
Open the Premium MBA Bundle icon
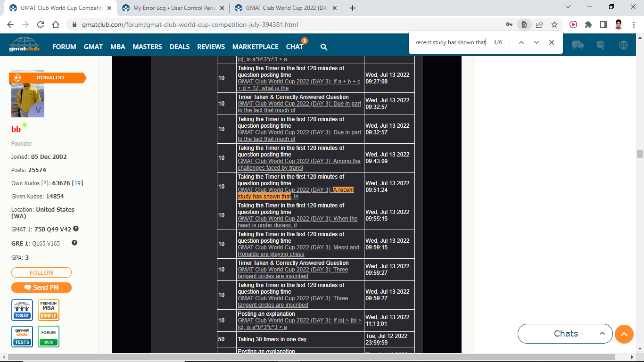click(49, 310)
